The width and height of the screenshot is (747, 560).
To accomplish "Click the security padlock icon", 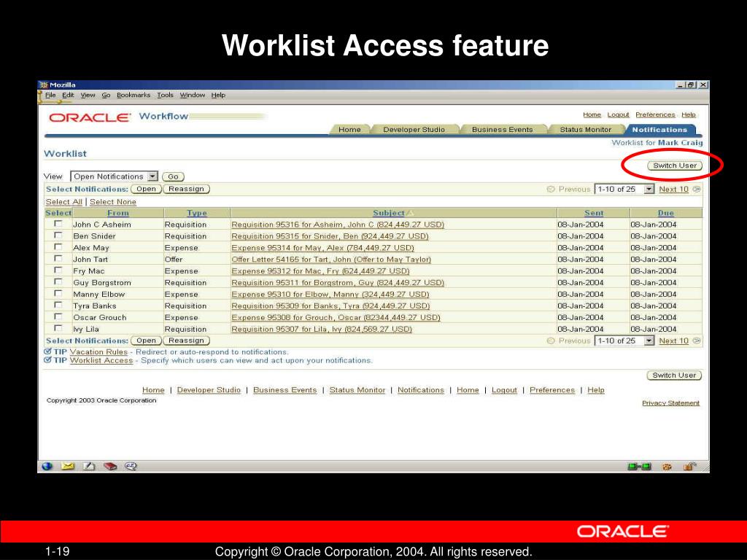I will coord(689,466).
